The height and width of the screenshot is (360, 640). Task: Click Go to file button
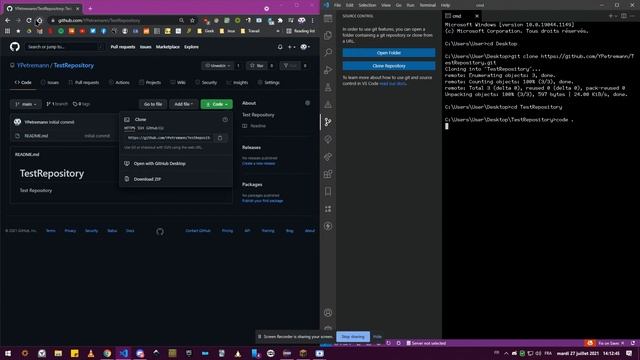click(x=153, y=104)
